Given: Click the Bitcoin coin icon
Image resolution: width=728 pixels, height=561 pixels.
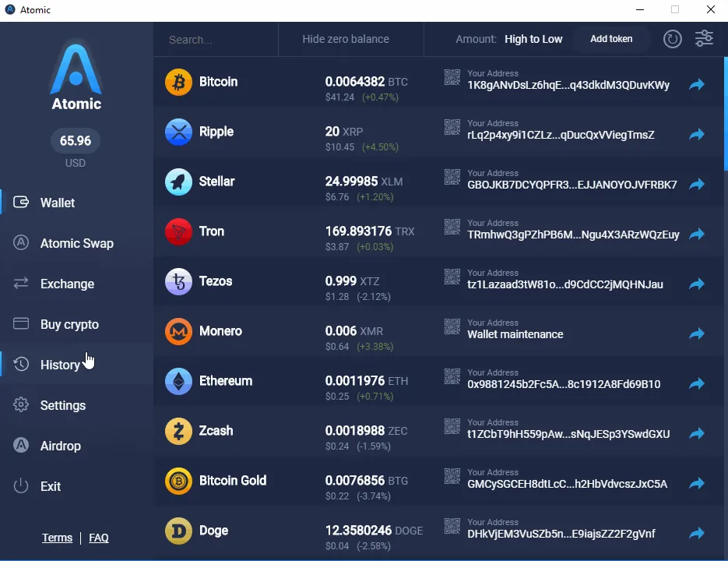Looking at the screenshot, I should click(x=178, y=82).
